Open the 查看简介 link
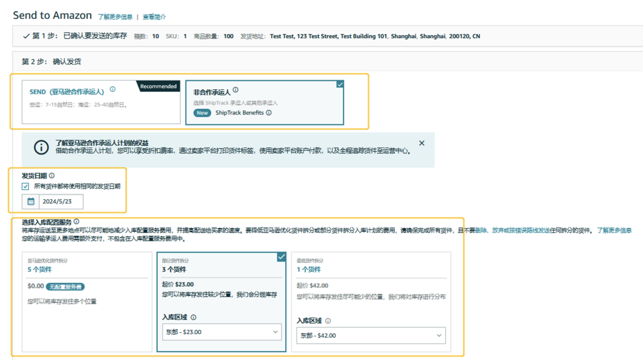The image size is (643, 364). [154, 17]
